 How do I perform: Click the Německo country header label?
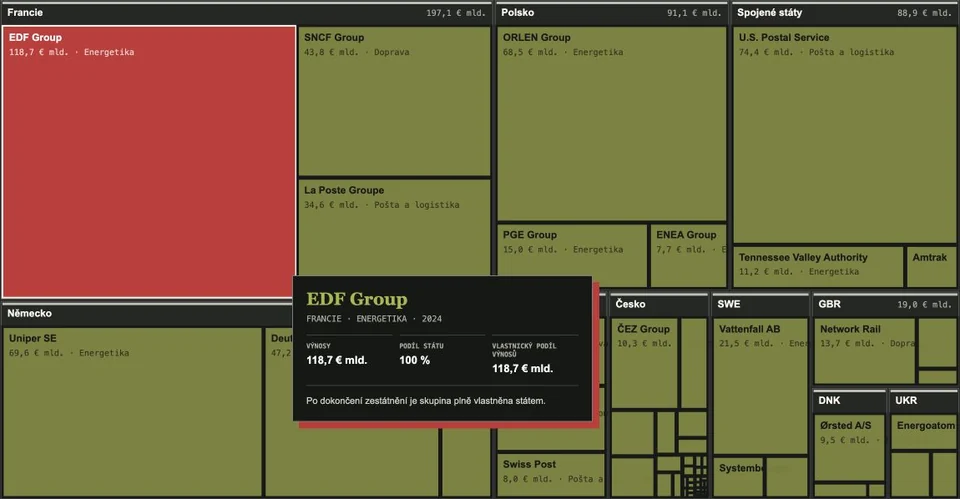[x=29, y=313]
